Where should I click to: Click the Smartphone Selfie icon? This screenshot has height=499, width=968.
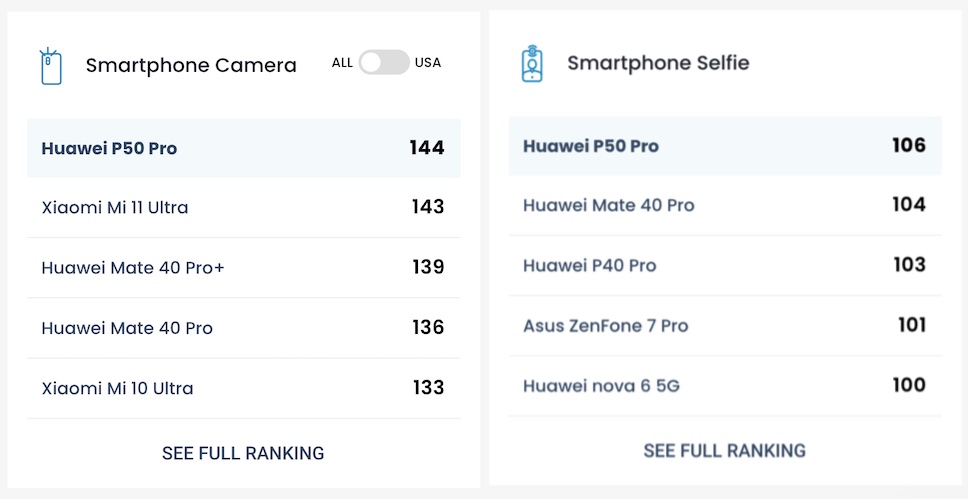[x=532, y=63]
